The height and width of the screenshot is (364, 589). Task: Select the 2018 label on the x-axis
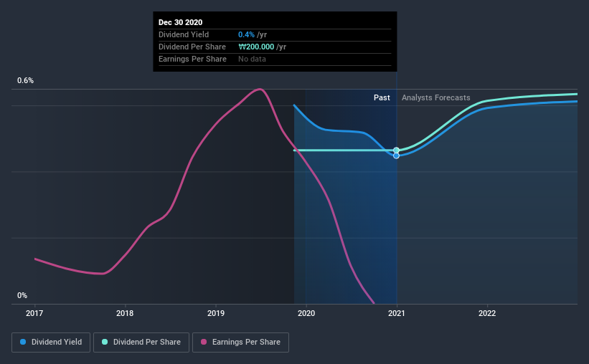125,313
